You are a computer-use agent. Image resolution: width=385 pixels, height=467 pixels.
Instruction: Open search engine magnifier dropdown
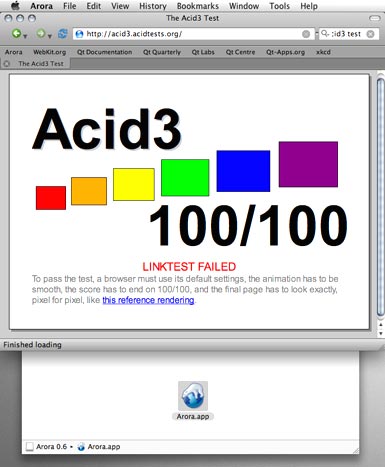(x=325, y=34)
